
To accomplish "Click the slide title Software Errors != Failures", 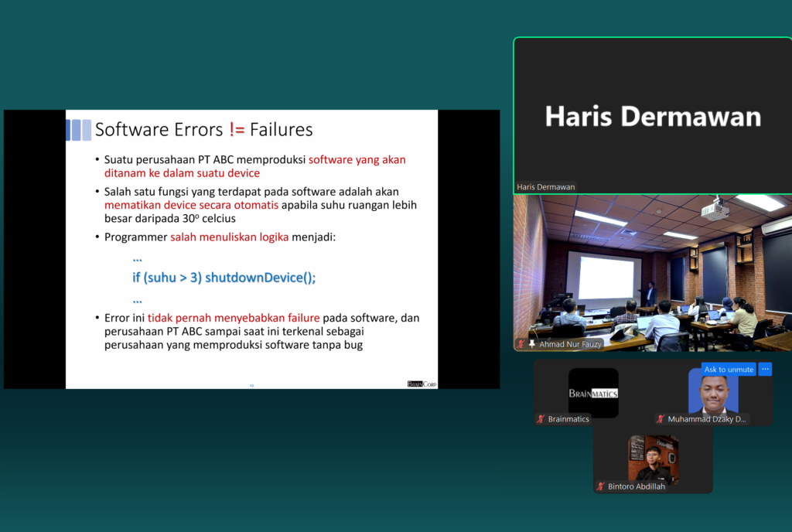I will (x=203, y=129).
